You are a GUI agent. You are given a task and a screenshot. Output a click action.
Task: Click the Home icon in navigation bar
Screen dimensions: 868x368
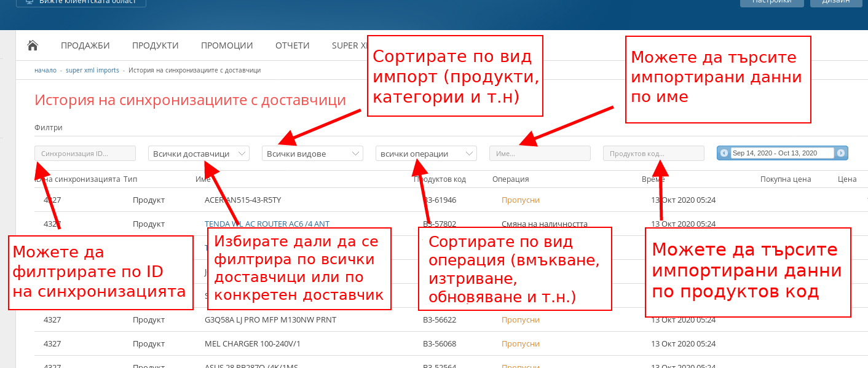33,45
